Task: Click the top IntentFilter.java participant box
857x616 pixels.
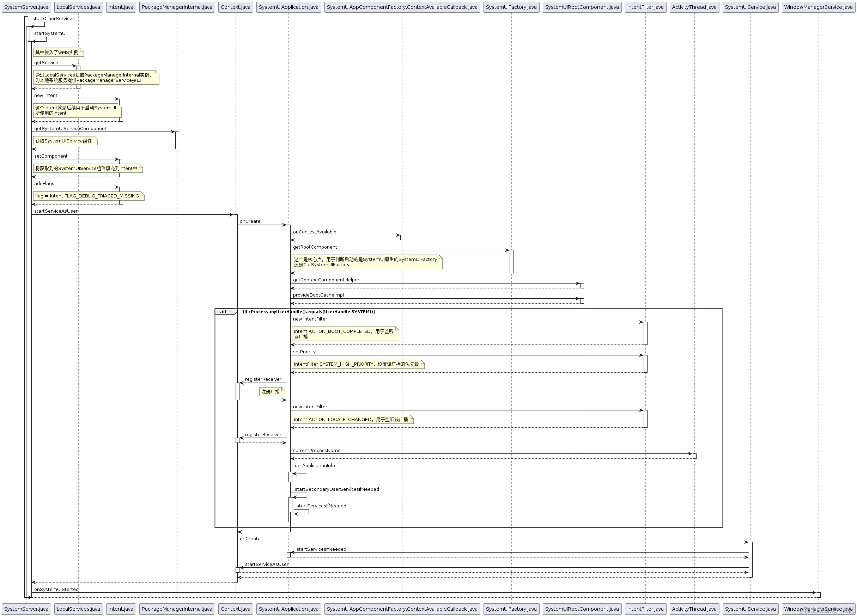Action: pyautogui.click(x=645, y=7)
